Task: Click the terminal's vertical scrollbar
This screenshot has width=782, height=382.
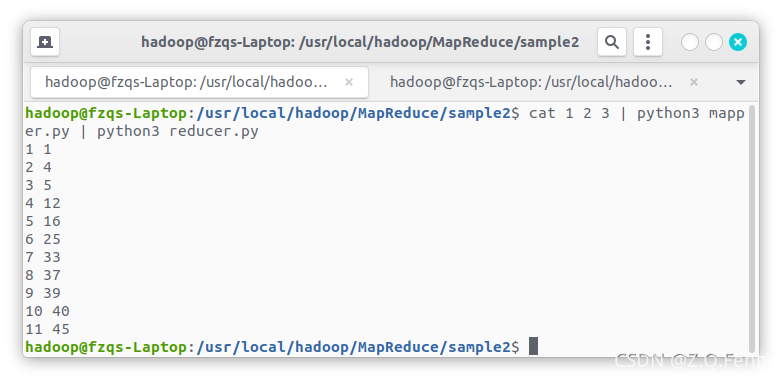Action: coord(752,228)
